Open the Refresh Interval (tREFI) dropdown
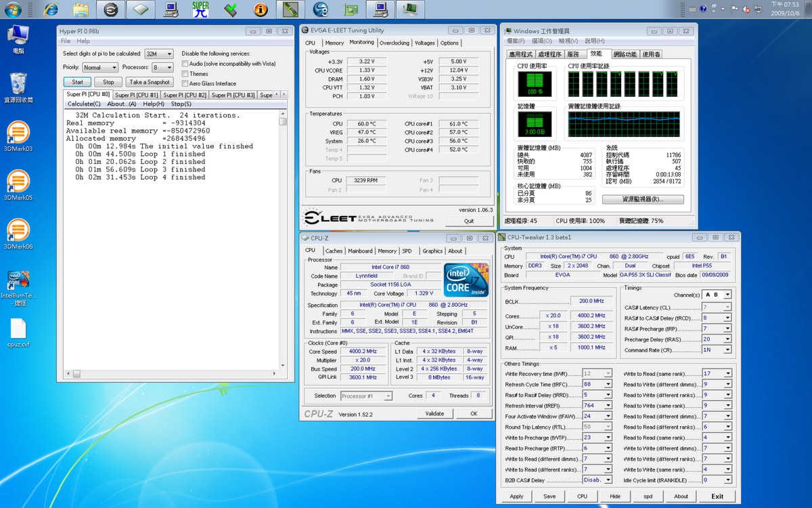This screenshot has height=508, width=812. click(x=597, y=406)
